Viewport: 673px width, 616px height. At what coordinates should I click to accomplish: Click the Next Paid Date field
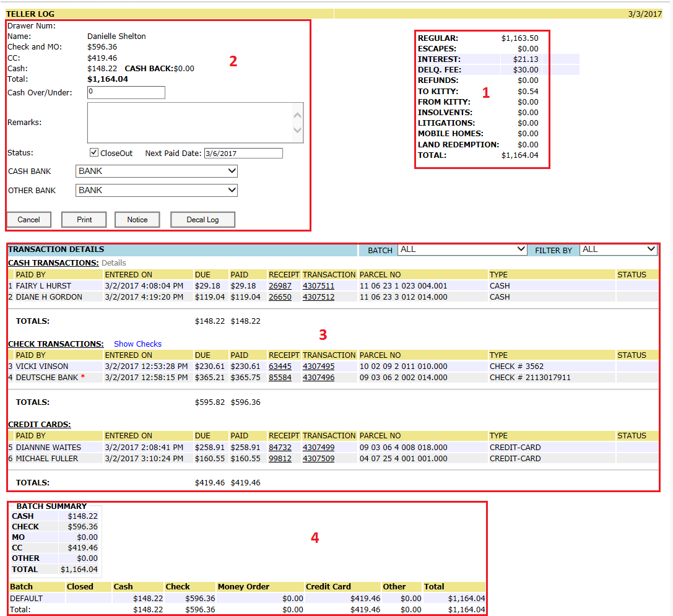coord(243,154)
